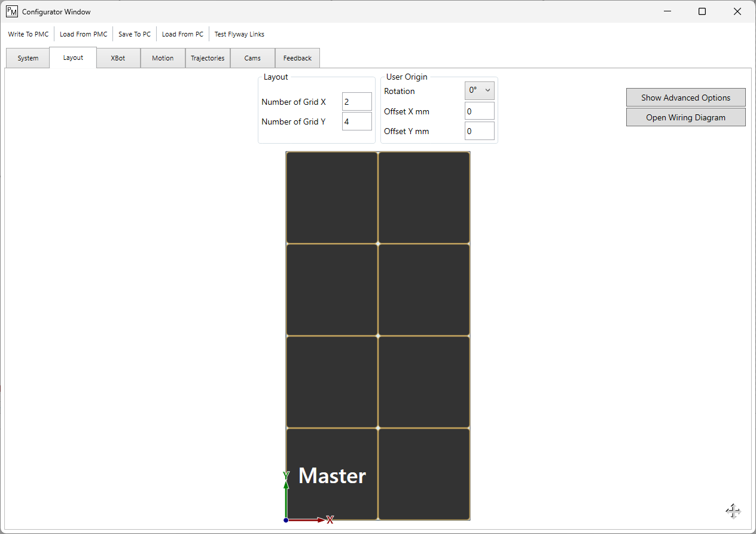Click Show Advanced Options button
The width and height of the screenshot is (756, 534).
click(x=685, y=98)
